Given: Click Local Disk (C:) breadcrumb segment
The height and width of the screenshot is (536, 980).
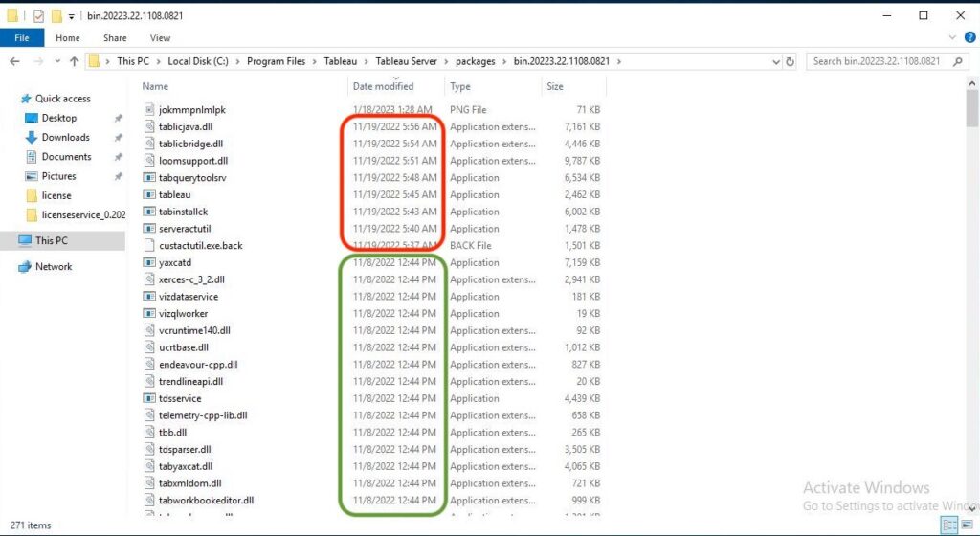Looking at the screenshot, I should (198, 61).
